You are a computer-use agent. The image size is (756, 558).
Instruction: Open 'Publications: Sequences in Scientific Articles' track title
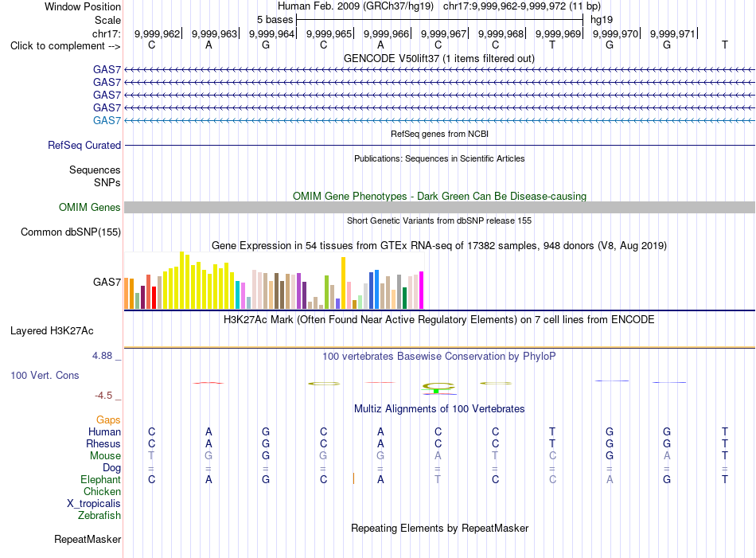click(439, 158)
